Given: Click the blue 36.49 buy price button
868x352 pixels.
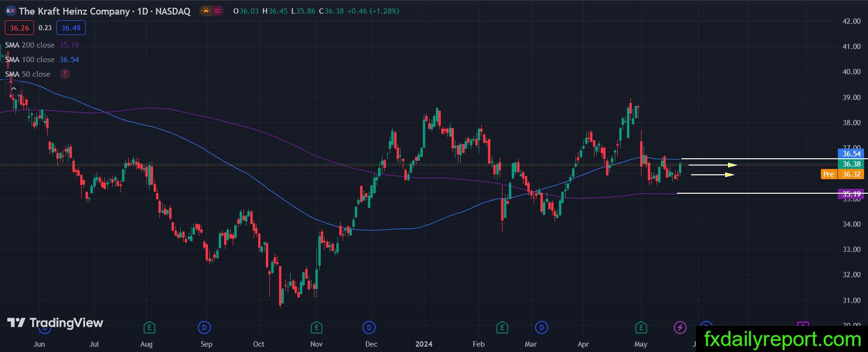Looking at the screenshot, I should tap(71, 28).
